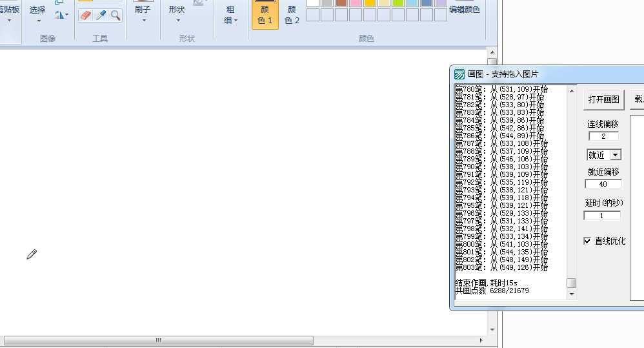Click the 打开画图 button

point(603,99)
